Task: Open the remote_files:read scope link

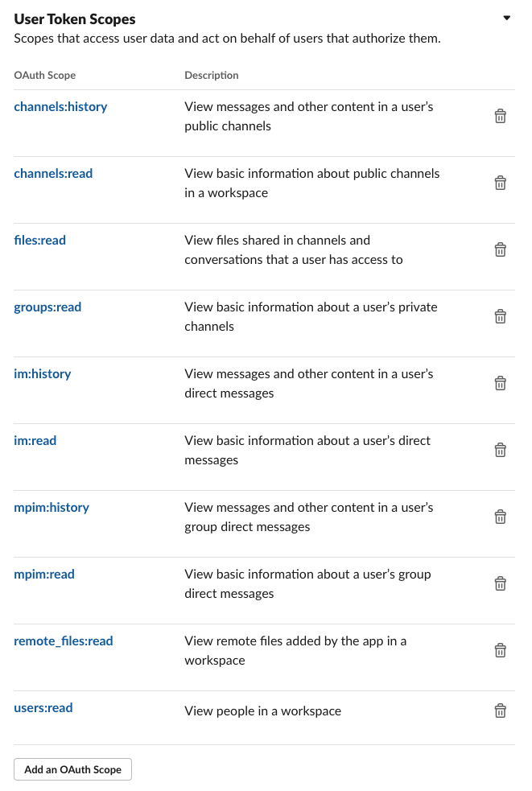Action: pos(64,641)
